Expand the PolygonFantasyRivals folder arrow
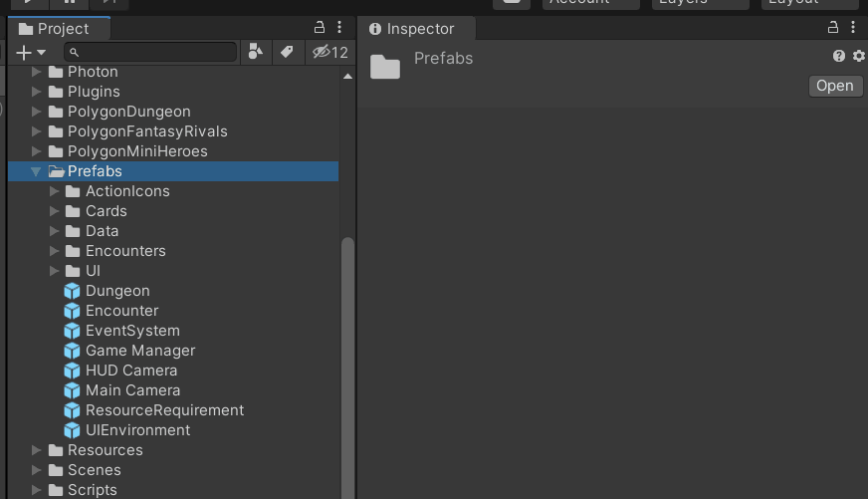This screenshot has width=868, height=499. pos(37,131)
